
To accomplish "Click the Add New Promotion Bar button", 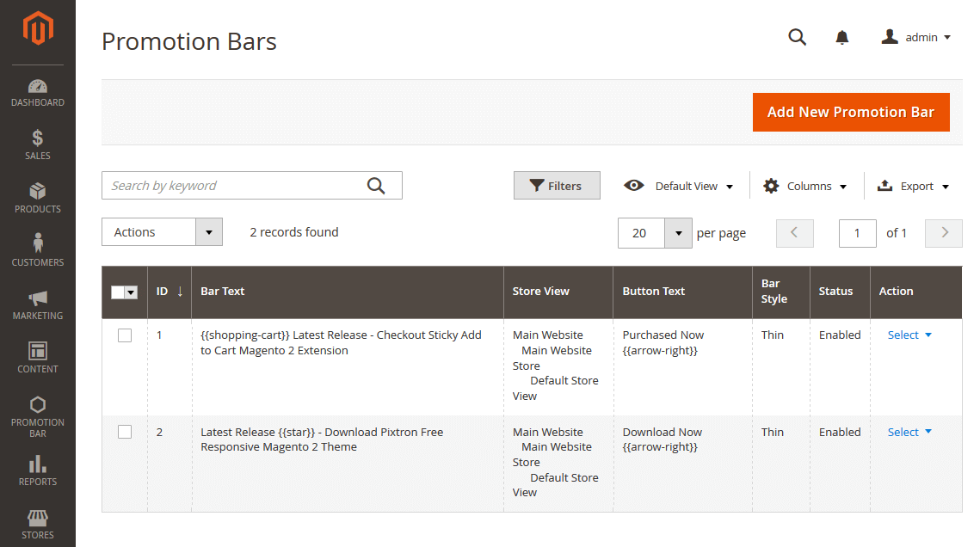I will [850, 113].
